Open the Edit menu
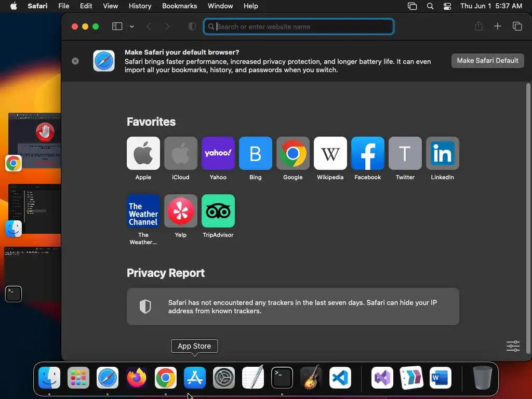 pos(86,6)
